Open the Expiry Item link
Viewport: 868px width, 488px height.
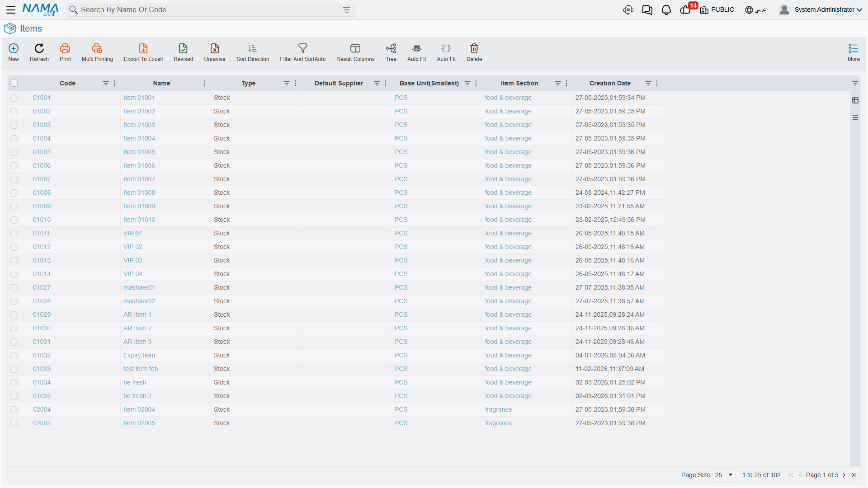[139, 355]
